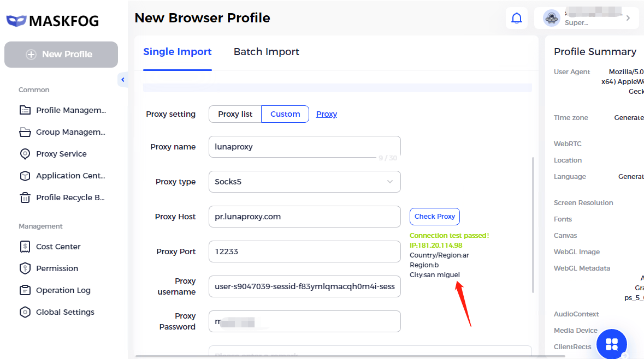
Task: Open Cost Center icon
Action: click(25, 247)
